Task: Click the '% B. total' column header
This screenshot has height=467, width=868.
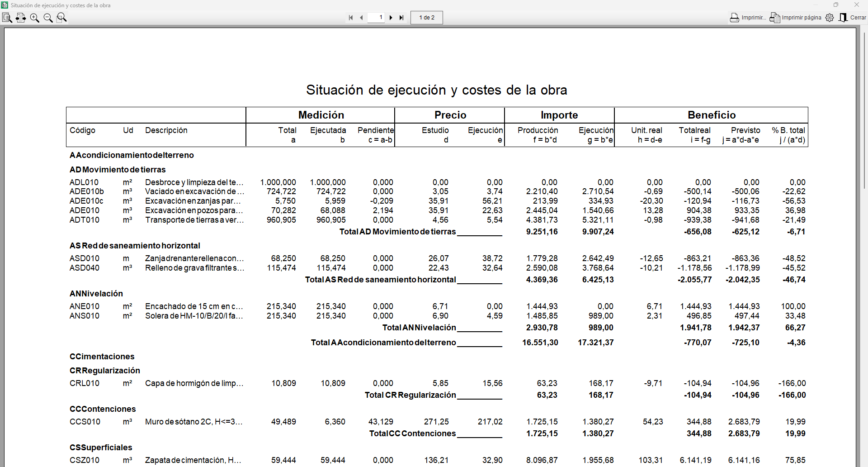Action: point(788,130)
